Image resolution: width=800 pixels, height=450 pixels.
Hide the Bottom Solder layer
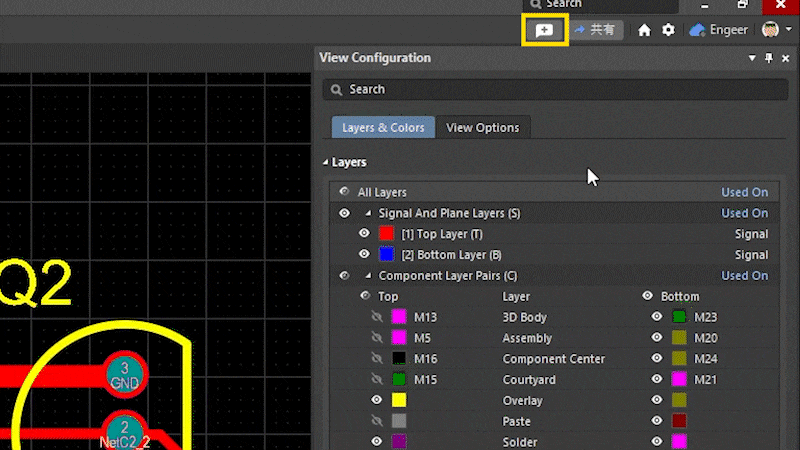click(657, 441)
